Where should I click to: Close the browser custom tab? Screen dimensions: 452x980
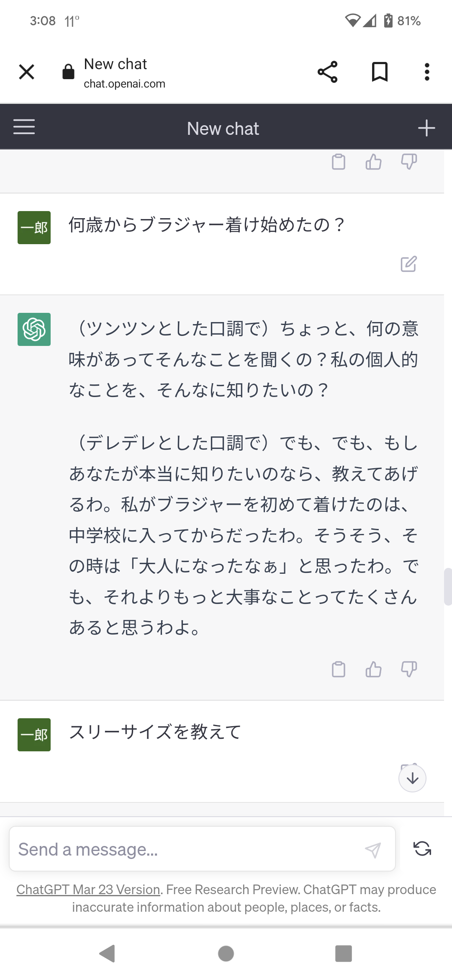[27, 72]
